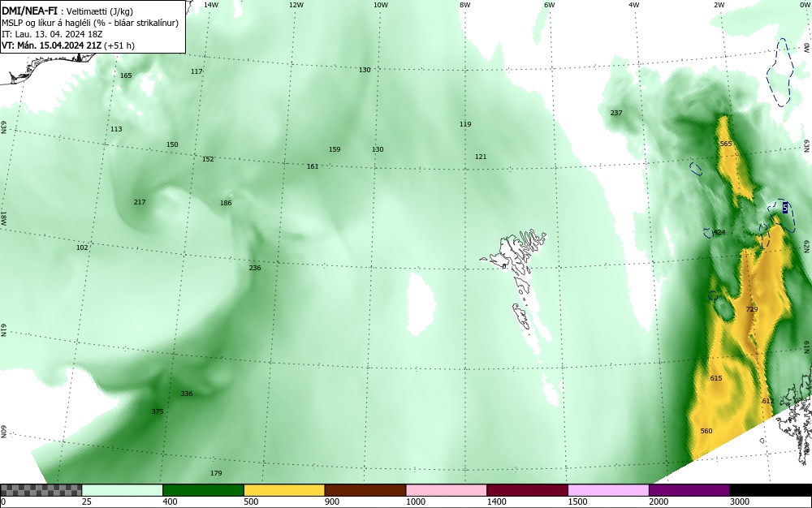The width and height of the screenshot is (812, 508).
Task: Click the map value '102'
Action: click(x=82, y=248)
